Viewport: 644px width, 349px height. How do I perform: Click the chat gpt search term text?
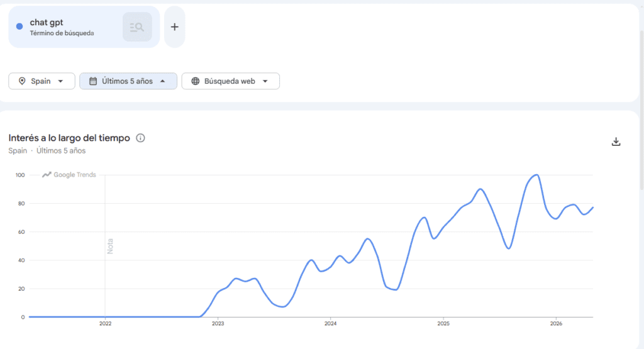[47, 23]
